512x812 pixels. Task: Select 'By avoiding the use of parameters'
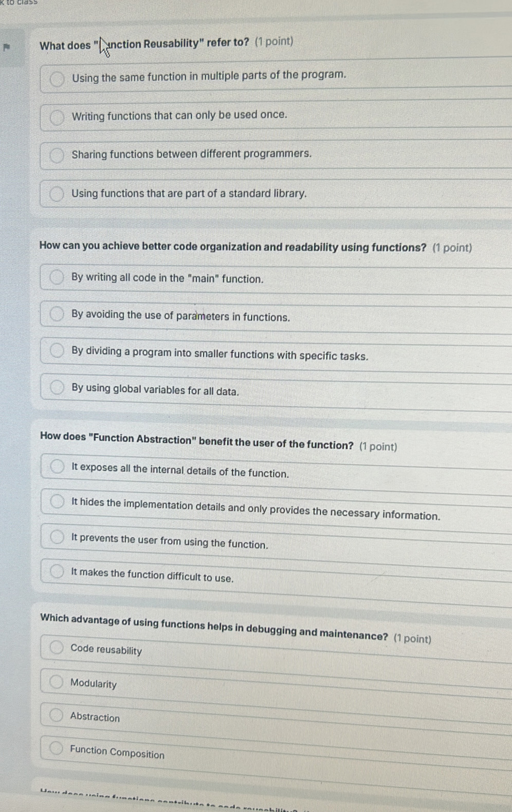point(57,314)
